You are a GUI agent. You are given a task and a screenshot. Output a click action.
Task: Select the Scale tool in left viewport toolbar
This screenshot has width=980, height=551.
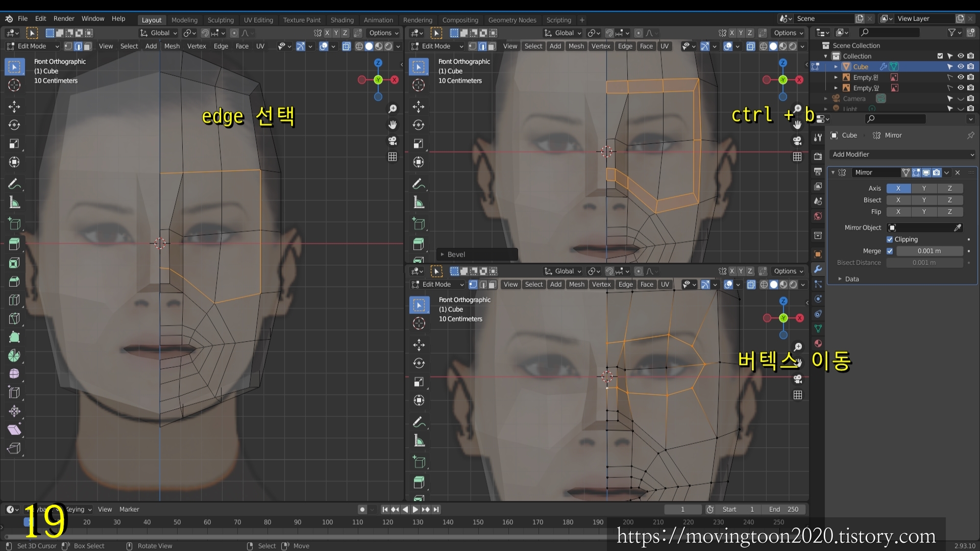[14, 144]
